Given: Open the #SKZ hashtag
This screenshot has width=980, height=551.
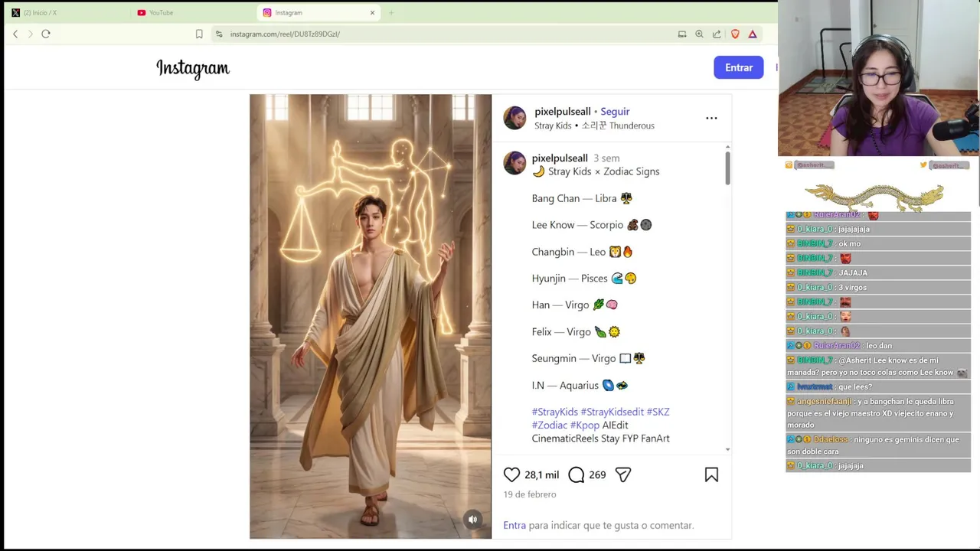Looking at the screenshot, I should (x=658, y=412).
